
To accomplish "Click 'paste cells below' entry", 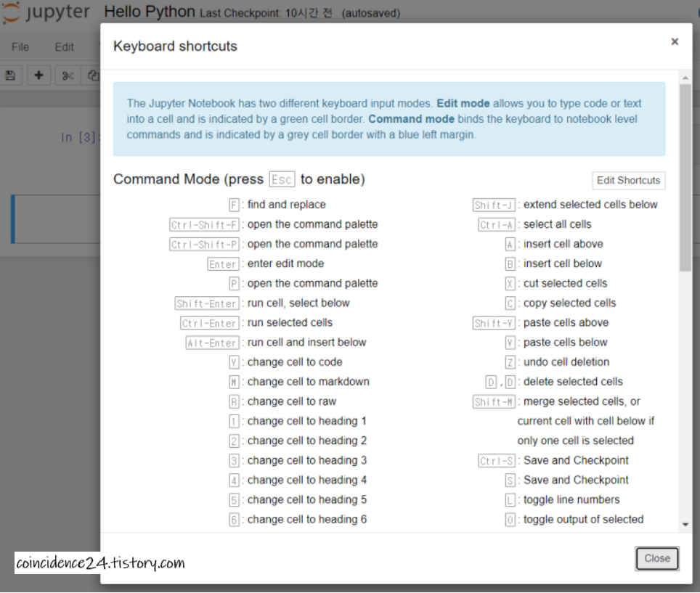I will pos(566,343).
